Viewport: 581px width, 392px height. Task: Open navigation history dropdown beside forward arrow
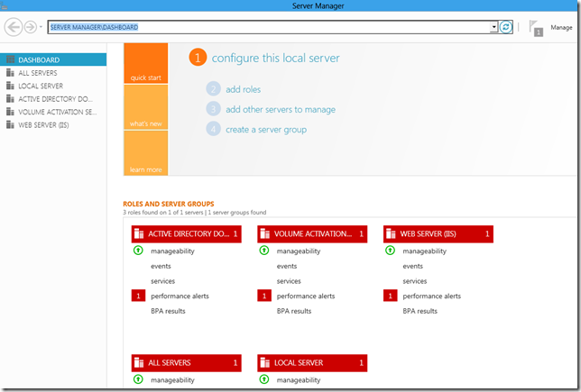[41, 27]
